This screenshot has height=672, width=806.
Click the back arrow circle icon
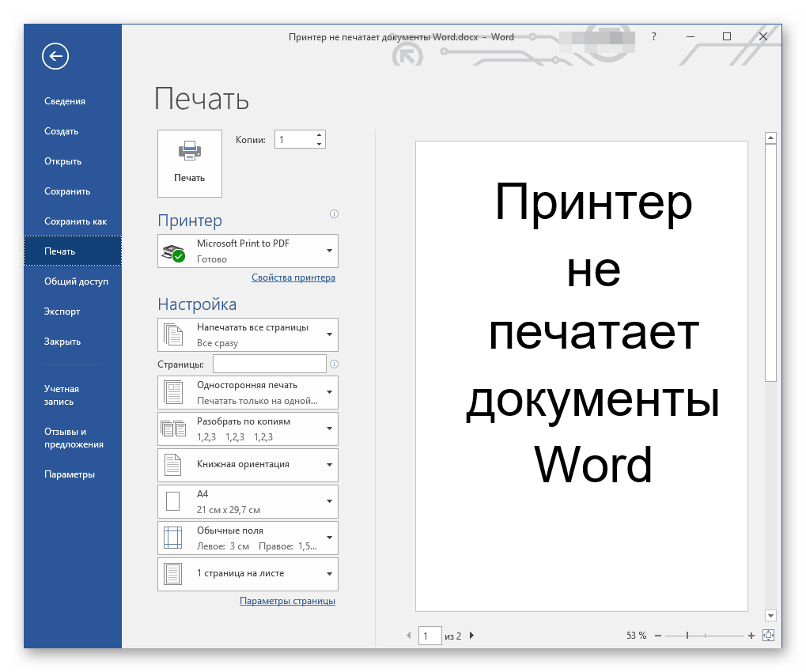[x=55, y=56]
